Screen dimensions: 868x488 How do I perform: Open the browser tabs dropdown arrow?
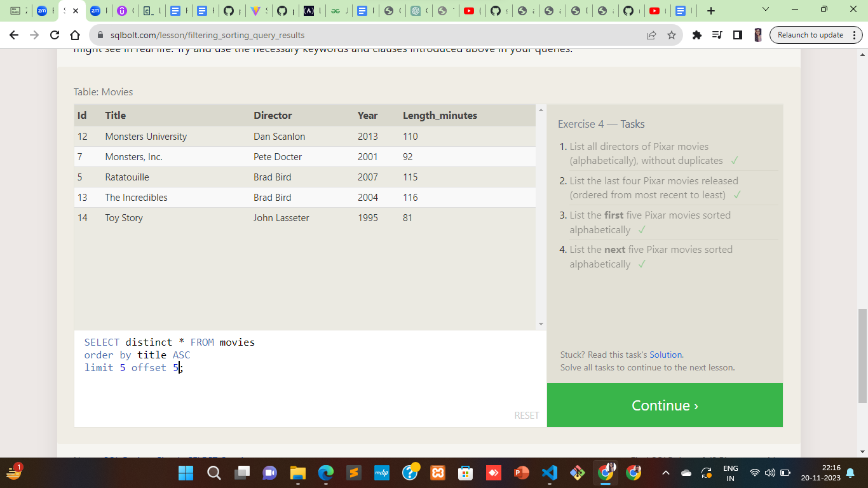coord(765,10)
